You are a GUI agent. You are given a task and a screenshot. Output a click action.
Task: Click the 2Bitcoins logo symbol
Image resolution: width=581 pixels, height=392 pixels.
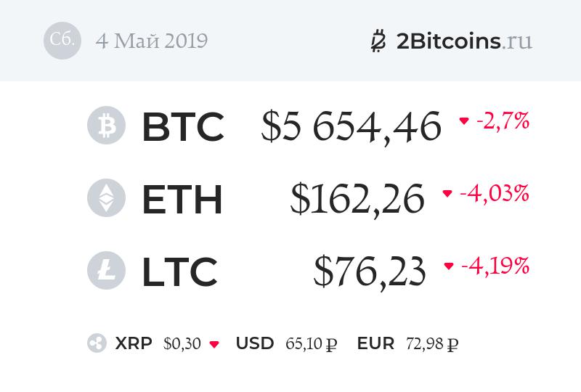coord(378,41)
